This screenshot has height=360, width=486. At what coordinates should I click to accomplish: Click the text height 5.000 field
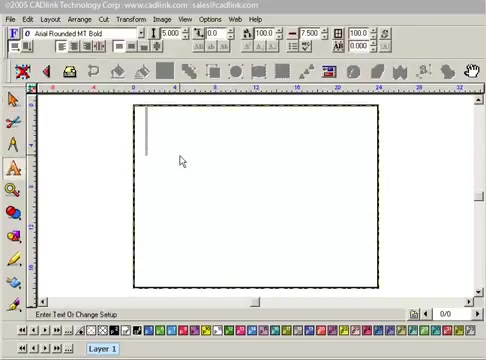(171, 33)
